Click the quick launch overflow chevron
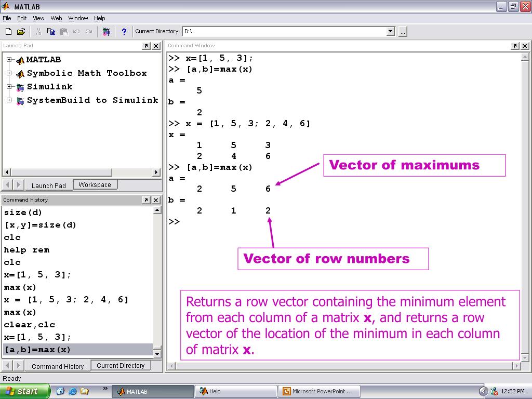Screen dimensions: 532x399 105,389
